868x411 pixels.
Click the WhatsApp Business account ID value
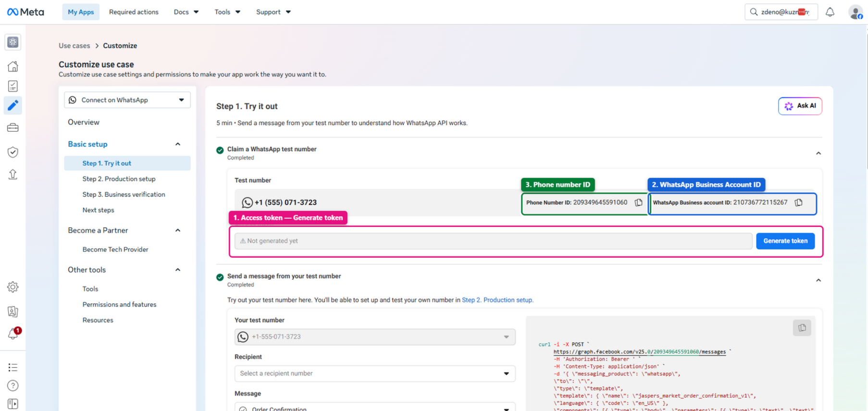tap(760, 202)
